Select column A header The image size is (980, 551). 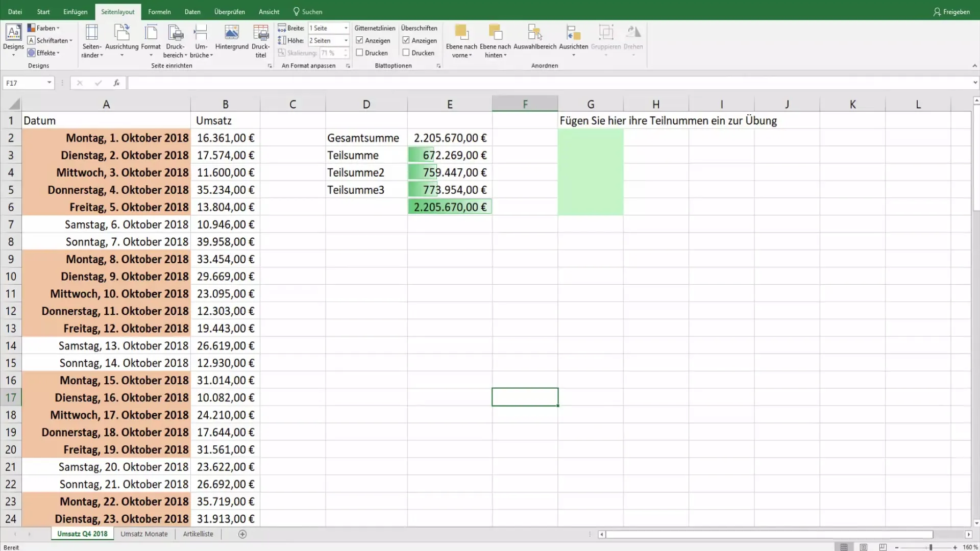click(106, 104)
